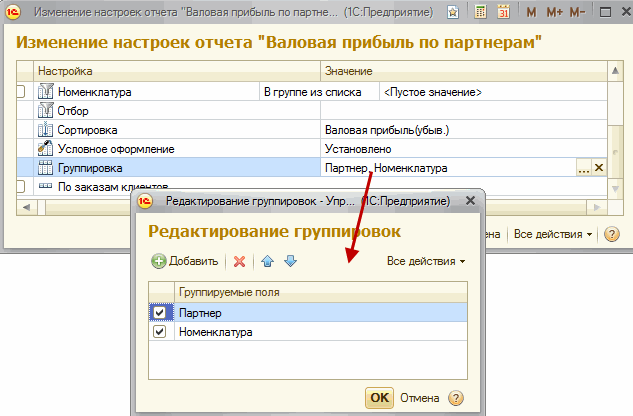Click the filter icon of Номенклатура row
The image size is (633, 416).
coord(45,91)
